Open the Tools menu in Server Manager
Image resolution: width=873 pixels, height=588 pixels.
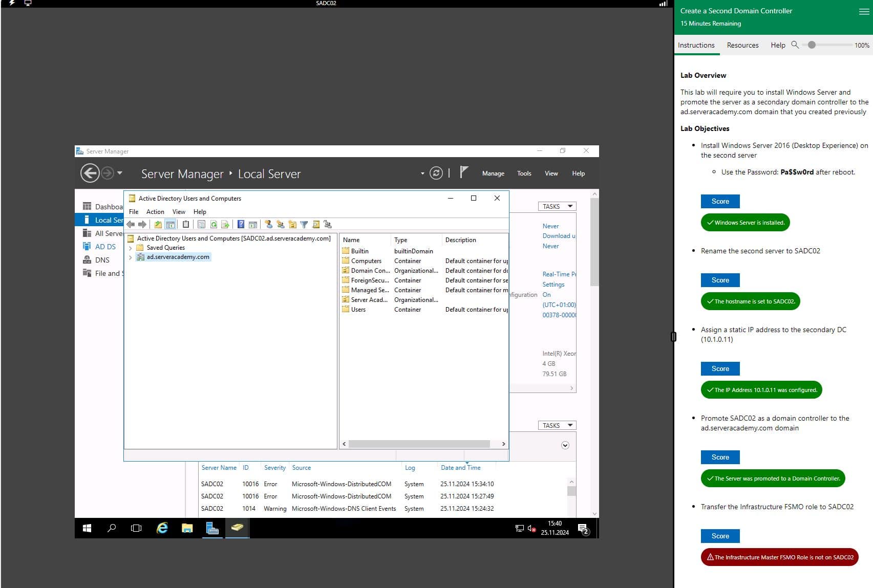[x=524, y=173]
